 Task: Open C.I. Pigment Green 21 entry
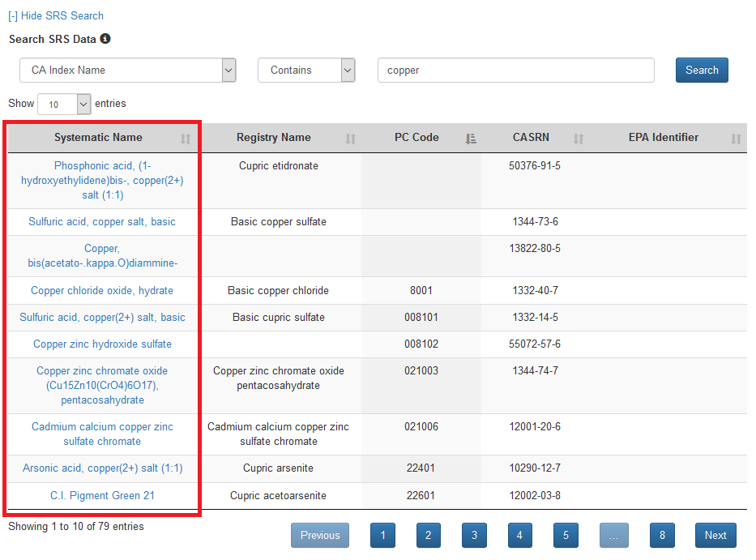coord(102,496)
